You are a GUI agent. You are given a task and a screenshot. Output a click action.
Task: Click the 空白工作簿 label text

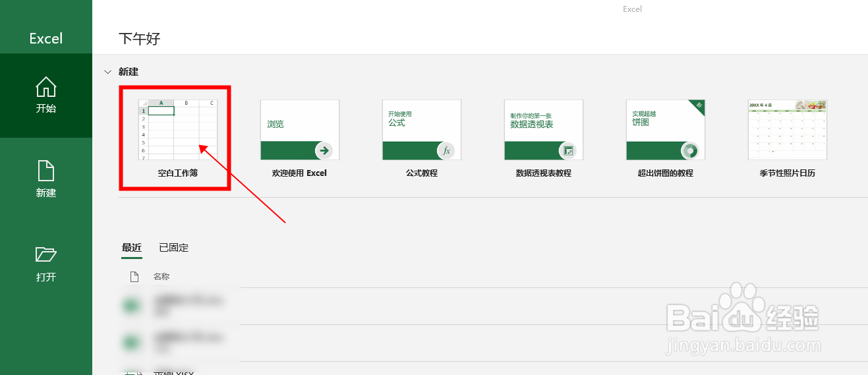click(x=178, y=173)
